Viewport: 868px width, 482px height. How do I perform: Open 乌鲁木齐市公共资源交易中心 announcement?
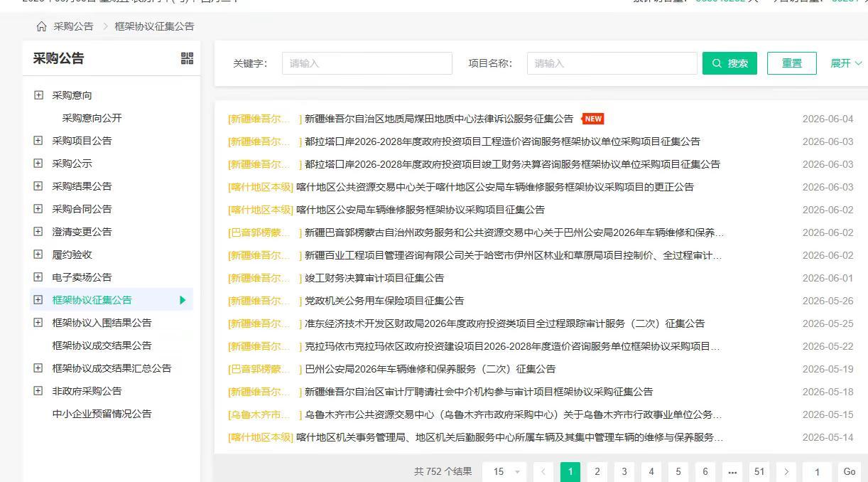[x=514, y=414]
